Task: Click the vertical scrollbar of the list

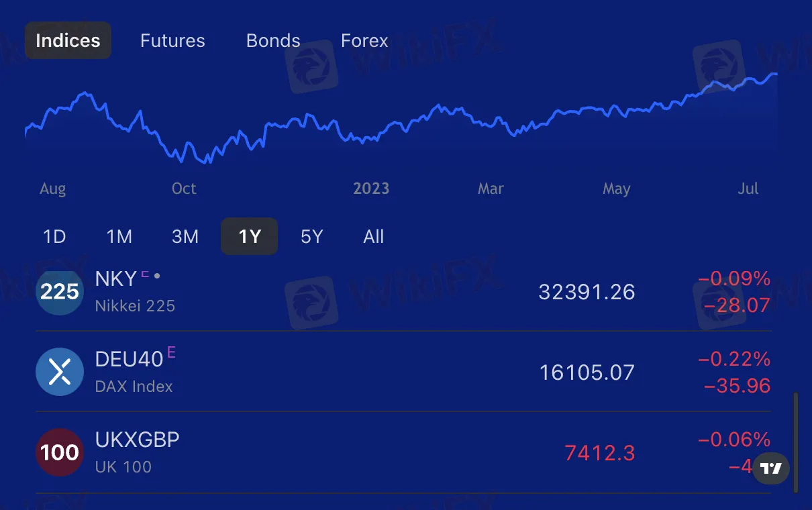Action: [797, 442]
